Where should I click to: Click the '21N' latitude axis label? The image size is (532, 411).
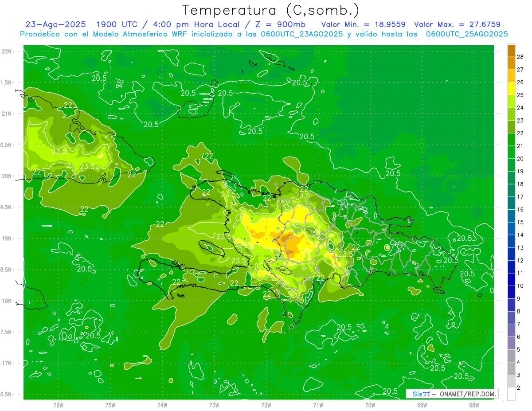pyautogui.click(x=7, y=114)
